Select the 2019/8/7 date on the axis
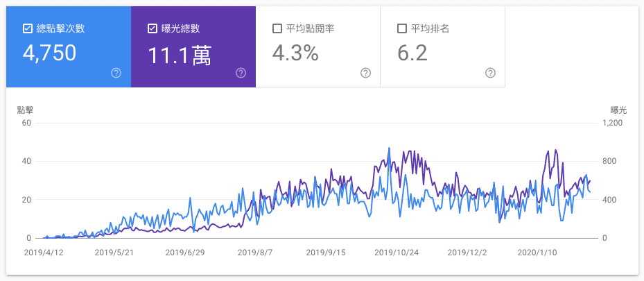644x281 pixels. tap(255, 253)
